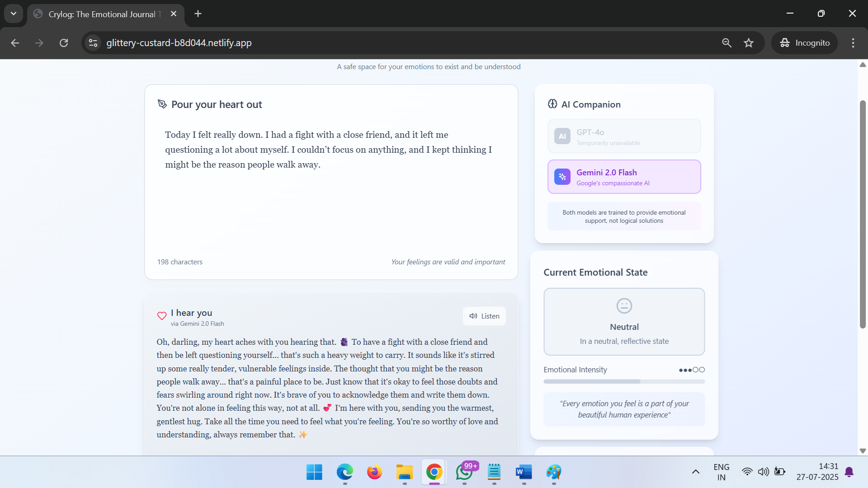Open the tab search dropdown arrow
Screen dimensions: 868x488
[x=14, y=14]
